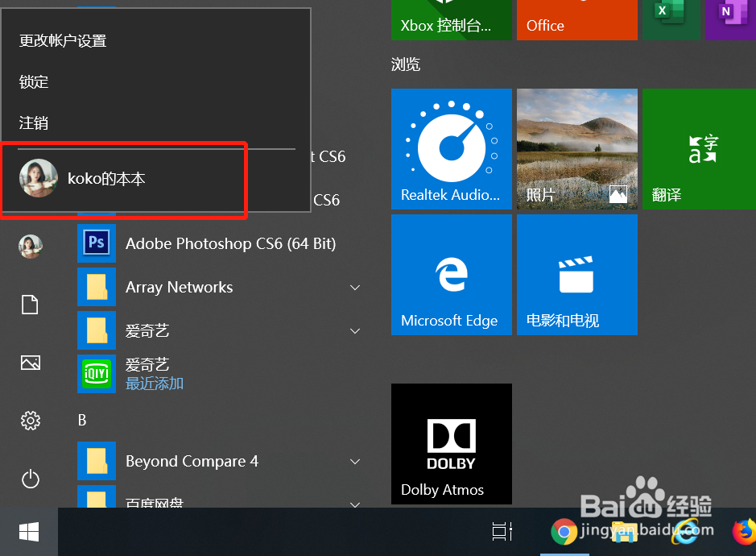Click the user avatar in Start sidebar
This screenshot has height=556, width=756.
[31, 247]
